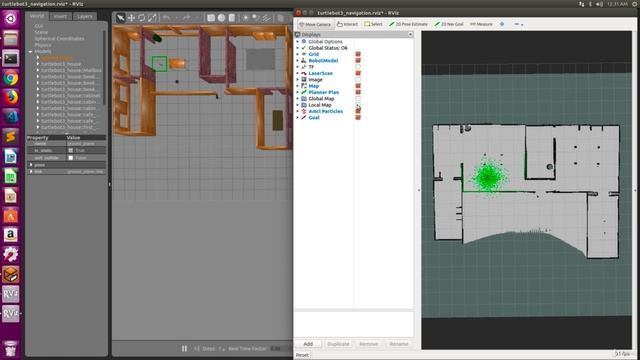The width and height of the screenshot is (640, 360).
Task: Select the Interact tool in RViz
Action: [347, 24]
